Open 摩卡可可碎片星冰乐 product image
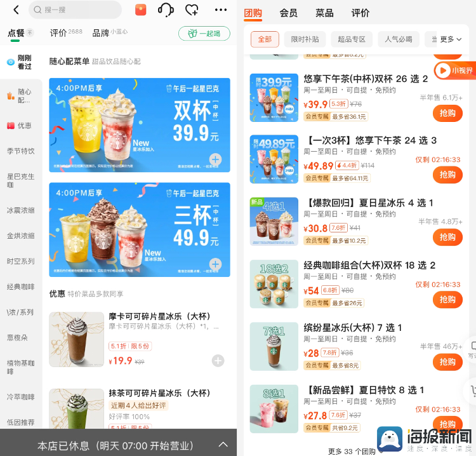The height and width of the screenshot is (456, 476). (77, 339)
